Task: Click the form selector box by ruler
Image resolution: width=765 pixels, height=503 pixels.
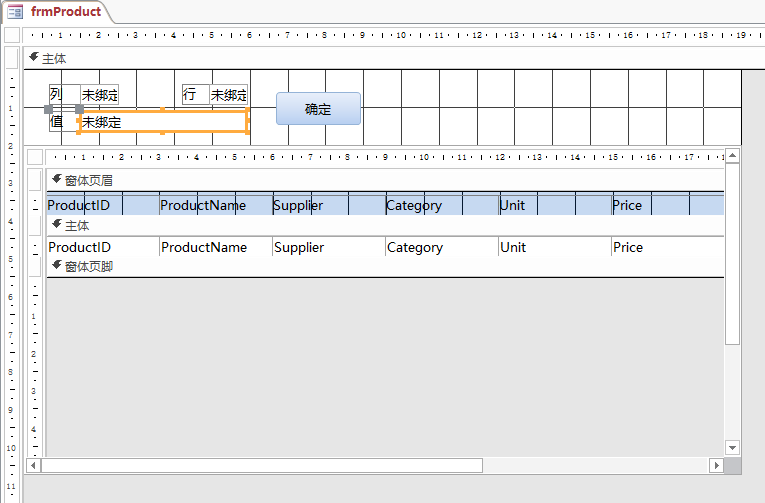Action: (12, 35)
